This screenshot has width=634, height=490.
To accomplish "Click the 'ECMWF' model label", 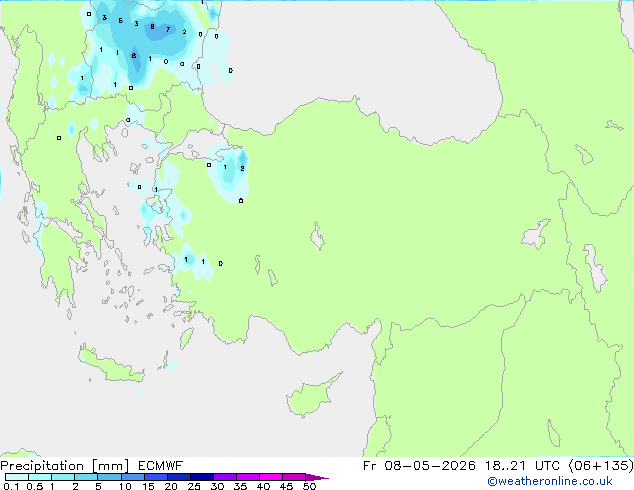I will (x=161, y=466).
